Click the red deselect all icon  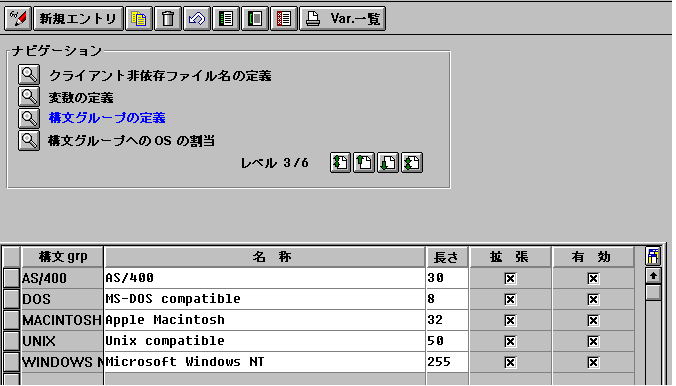pos(284,19)
